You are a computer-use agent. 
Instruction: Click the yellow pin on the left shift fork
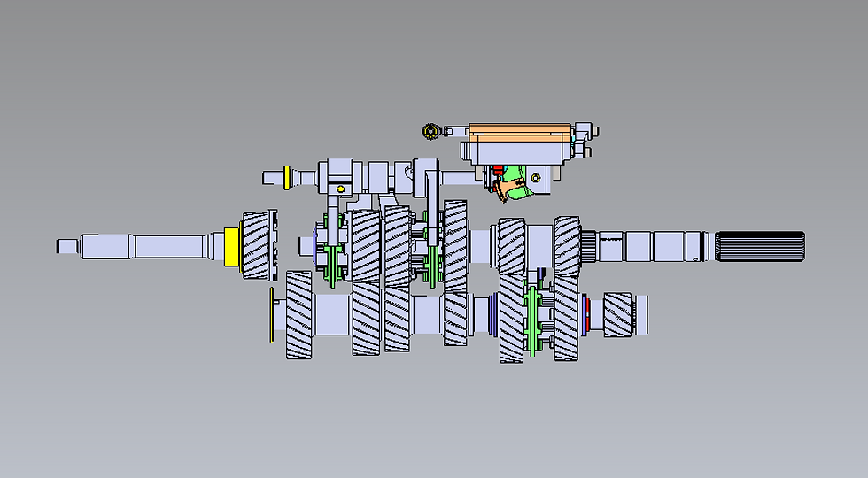340,189
